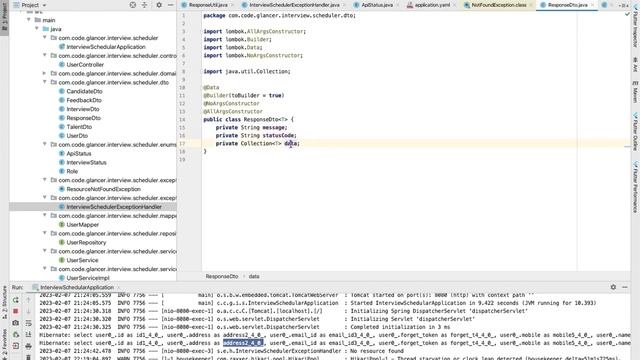Collapse the scheduler.dto package
640x360 pixels.
[44, 82]
